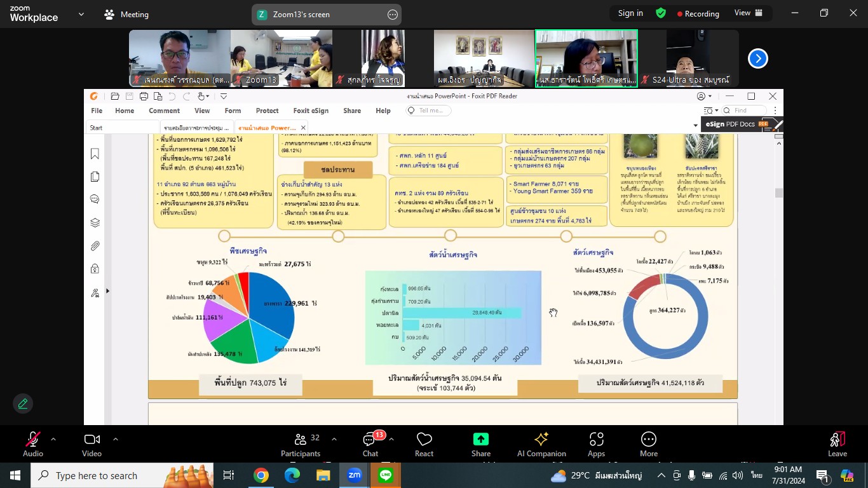
Task: Open Zoom encryption shield info
Action: pos(661,13)
